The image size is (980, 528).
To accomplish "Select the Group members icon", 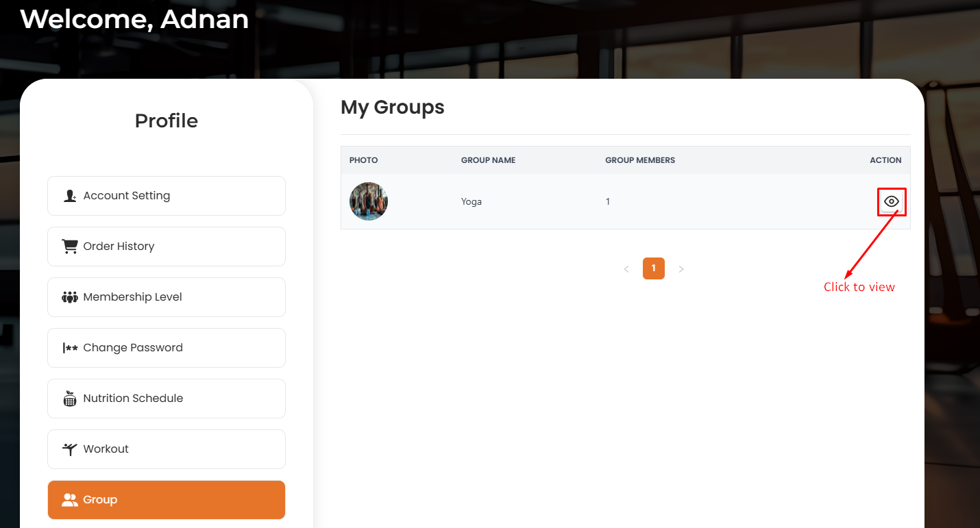I will tap(69, 499).
